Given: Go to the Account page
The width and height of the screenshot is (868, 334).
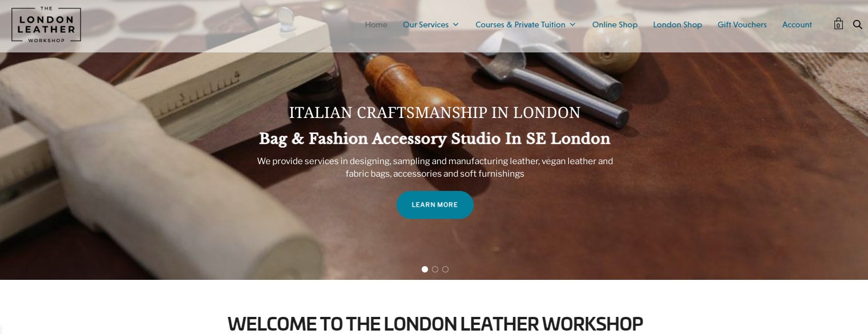Looking at the screenshot, I should point(797,25).
